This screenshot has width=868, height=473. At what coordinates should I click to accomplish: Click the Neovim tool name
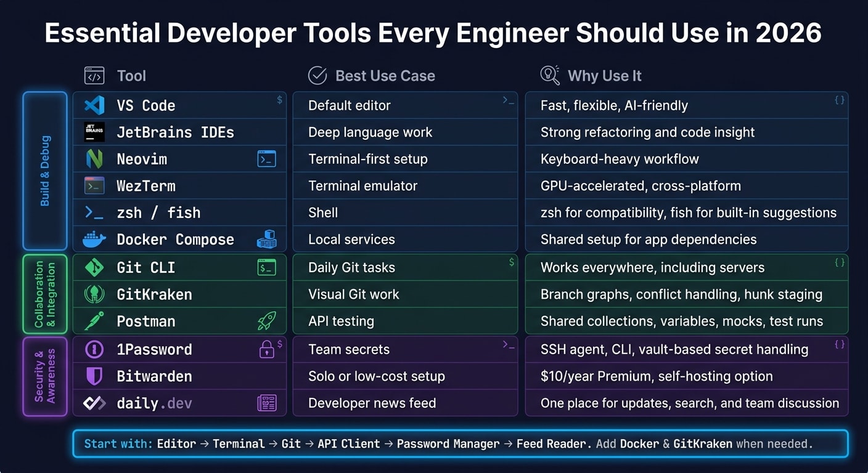point(142,159)
